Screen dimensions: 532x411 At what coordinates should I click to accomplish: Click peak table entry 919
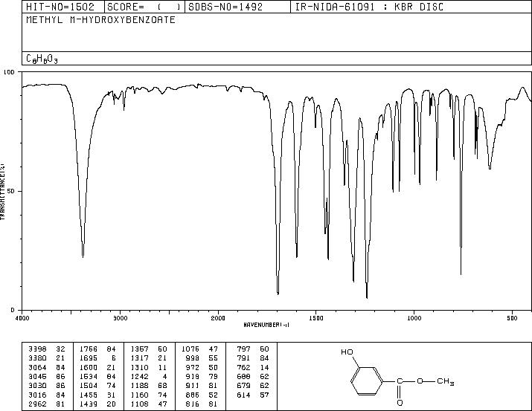(202, 376)
